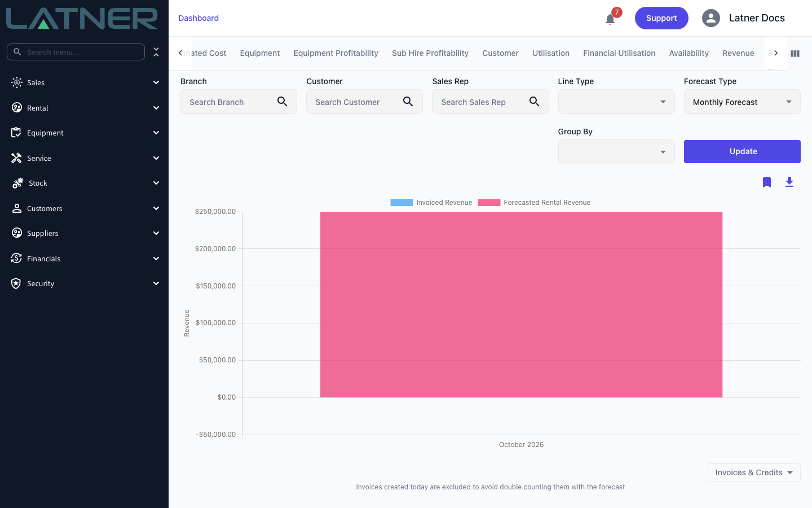The height and width of the screenshot is (508, 812).
Task: Click the Financials sidebar icon
Action: [x=16, y=259]
